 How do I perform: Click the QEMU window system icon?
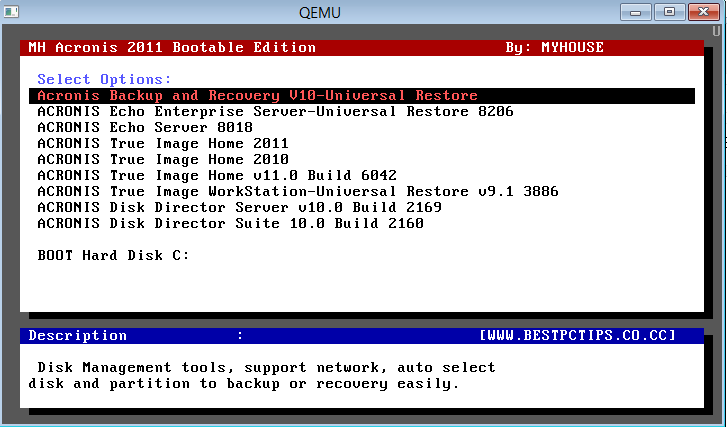[x=11, y=12]
